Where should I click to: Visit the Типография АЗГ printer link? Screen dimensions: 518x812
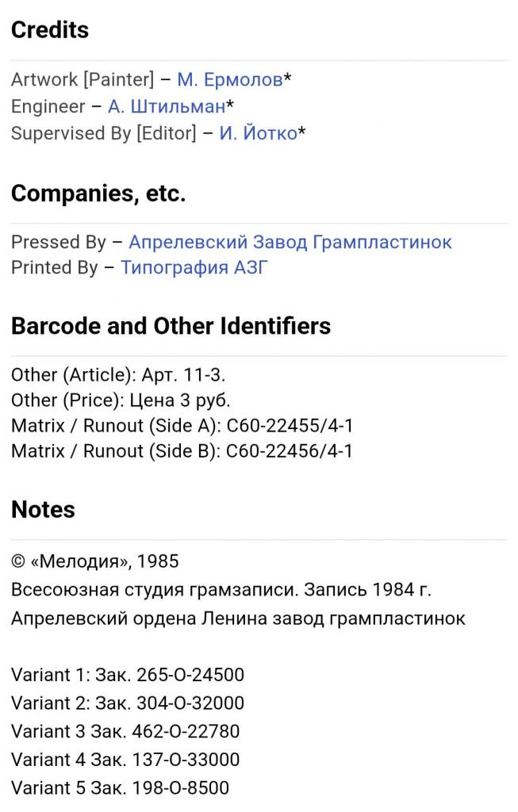pos(194,268)
